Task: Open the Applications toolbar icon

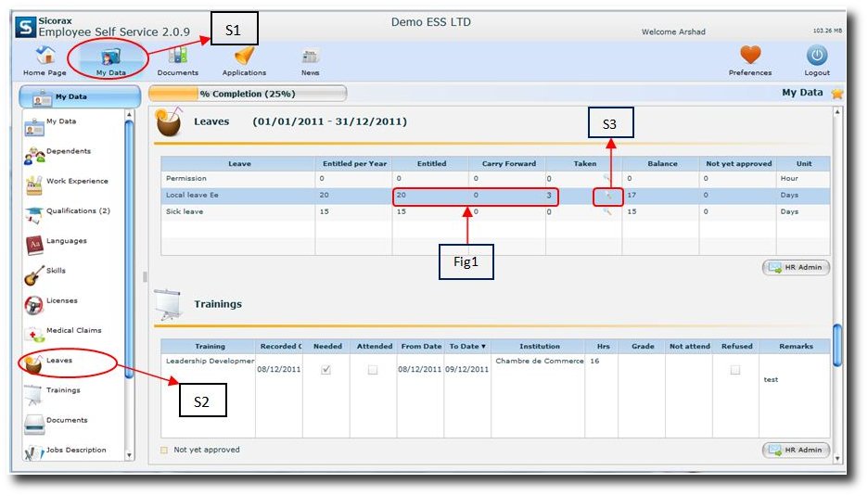Action: point(244,57)
